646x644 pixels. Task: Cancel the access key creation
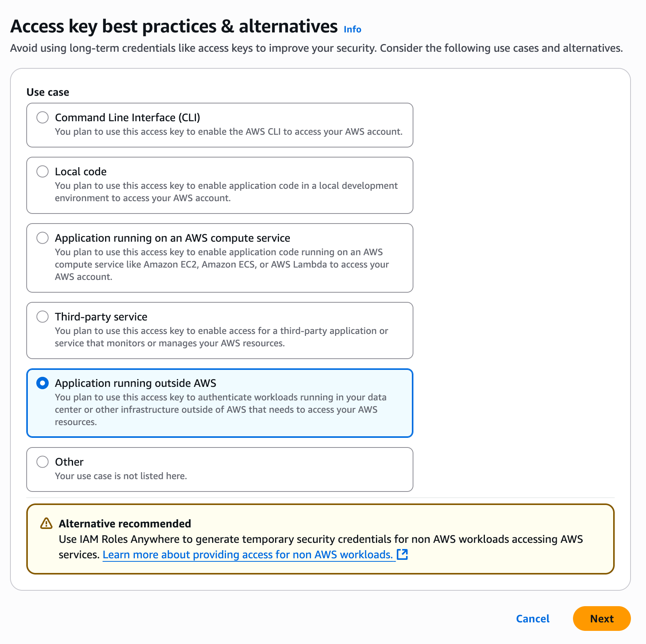pyautogui.click(x=532, y=619)
